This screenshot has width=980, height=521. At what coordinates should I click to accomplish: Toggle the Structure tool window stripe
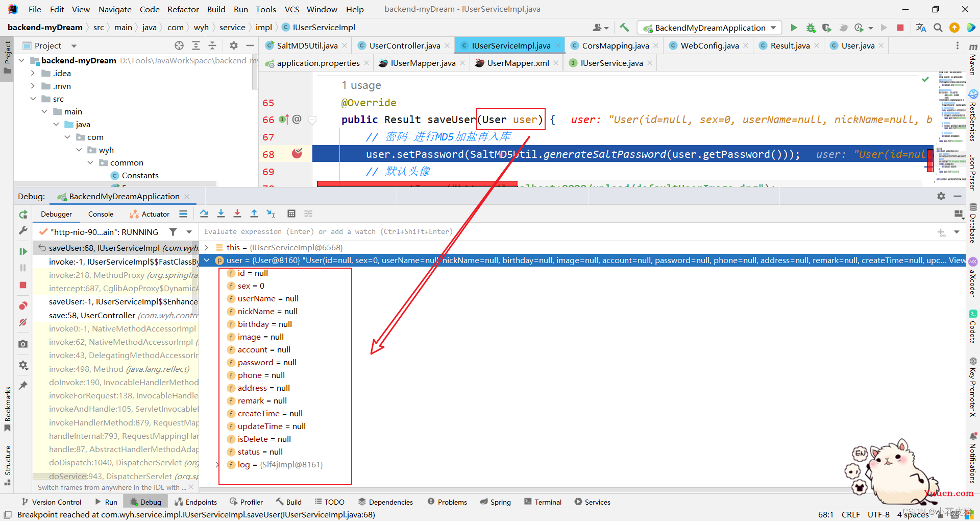pos(7,465)
